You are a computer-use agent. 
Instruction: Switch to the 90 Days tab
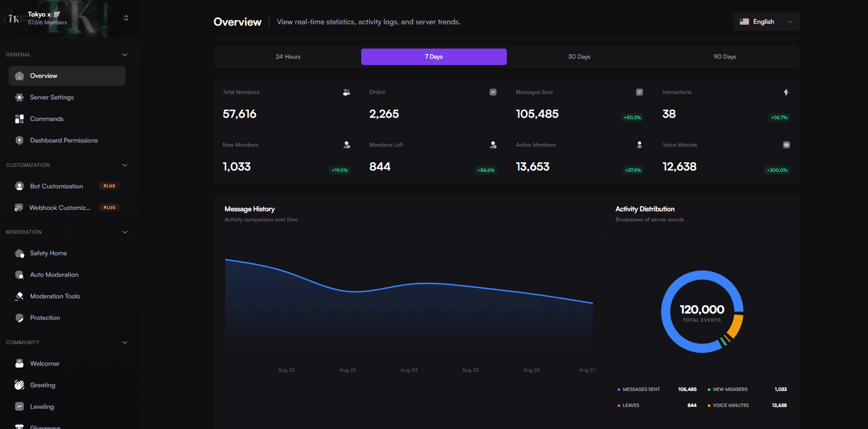[x=725, y=57]
